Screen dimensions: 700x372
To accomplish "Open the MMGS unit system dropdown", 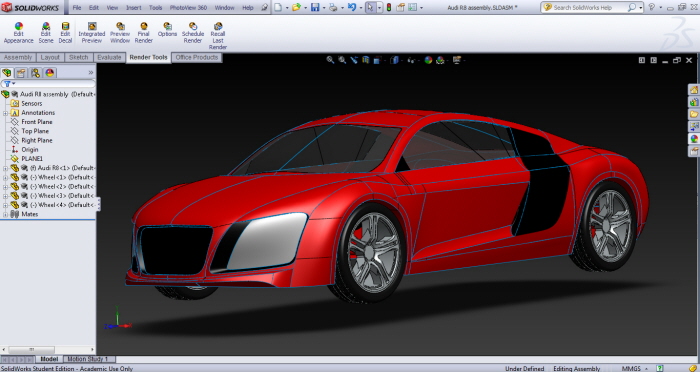I will click(x=634, y=368).
